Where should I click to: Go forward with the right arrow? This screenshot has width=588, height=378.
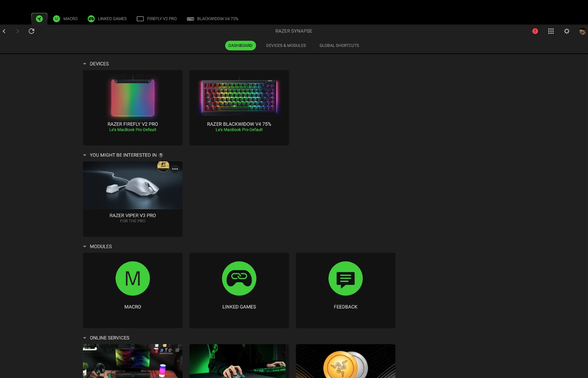coord(17,31)
